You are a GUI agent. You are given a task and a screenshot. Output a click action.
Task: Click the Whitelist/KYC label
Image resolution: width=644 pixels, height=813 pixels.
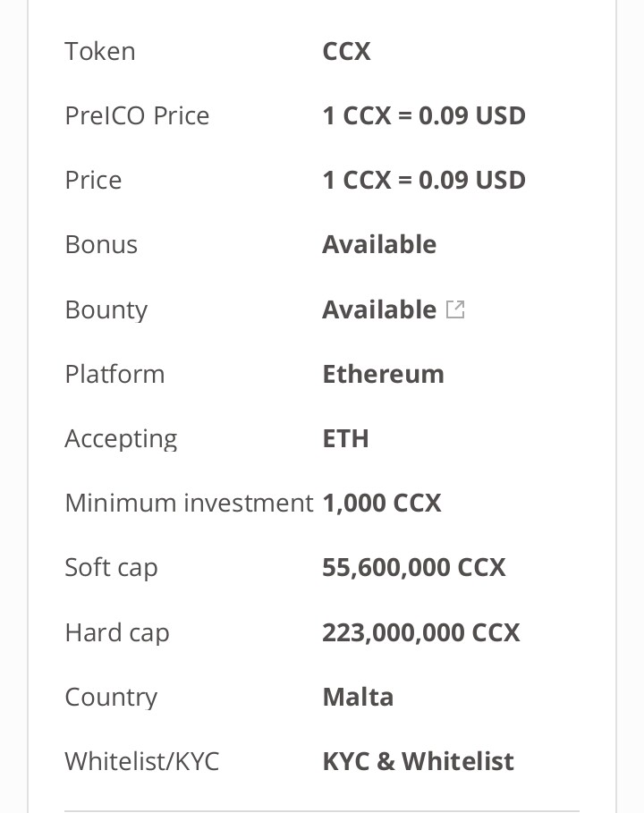click(142, 761)
